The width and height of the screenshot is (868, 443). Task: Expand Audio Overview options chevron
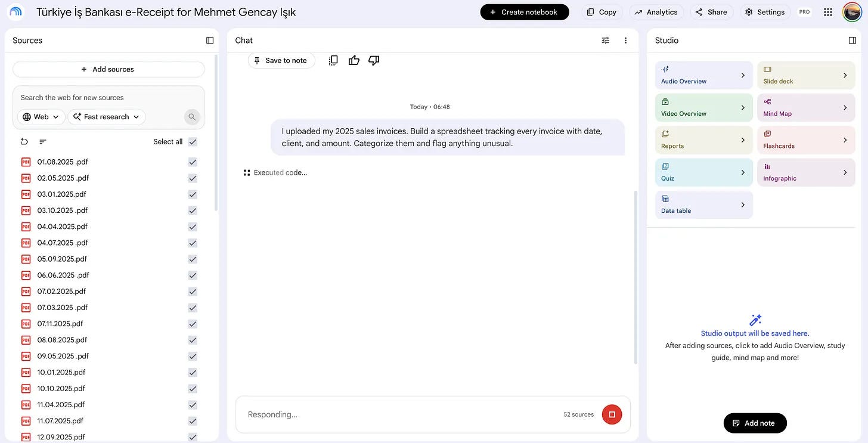[x=743, y=75]
